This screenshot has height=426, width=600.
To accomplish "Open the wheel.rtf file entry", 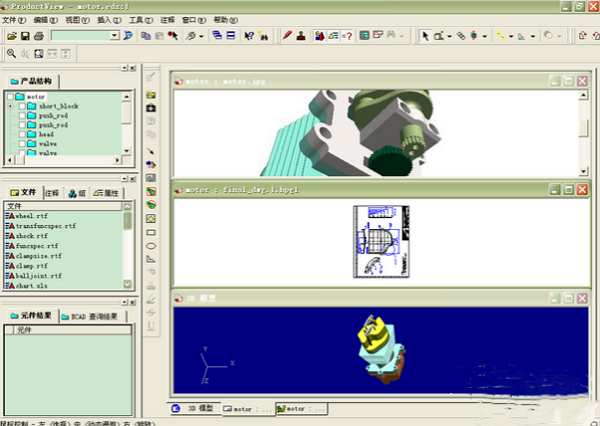I will tap(34, 216).
